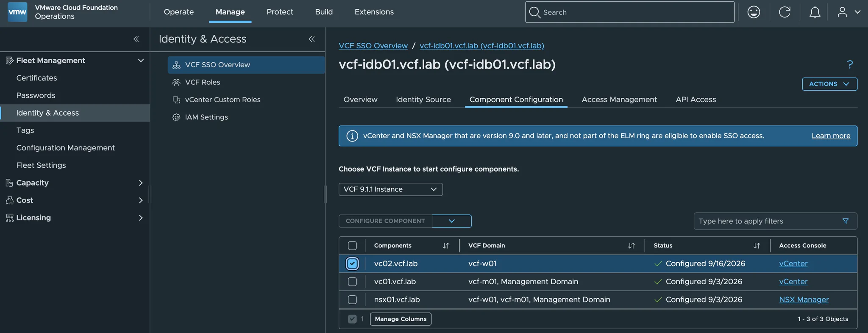The image size is (868, 333).
Task: Sort by the Components column
Action: pyautogui.click(x=446, y=246)
